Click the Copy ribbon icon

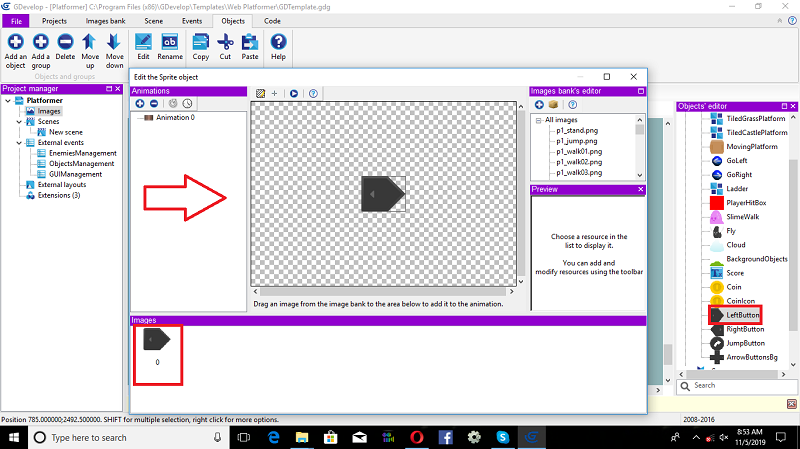tap(201, 47)
